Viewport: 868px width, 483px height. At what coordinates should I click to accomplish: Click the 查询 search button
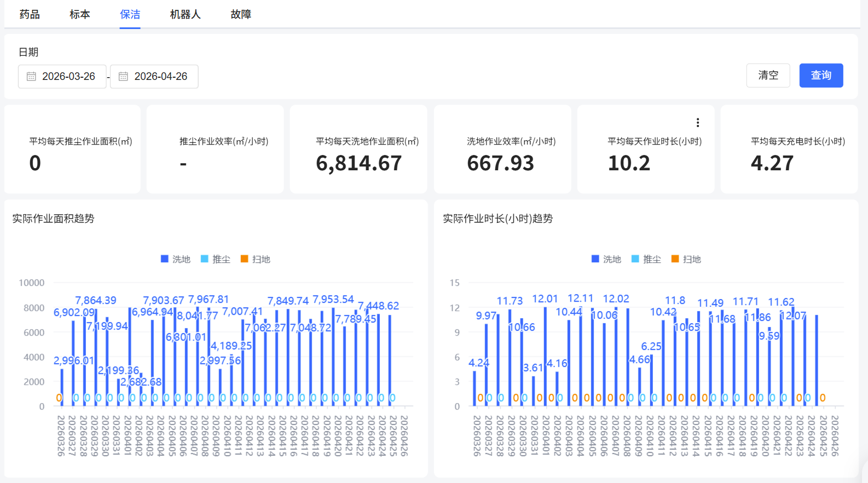pos(821,75)
